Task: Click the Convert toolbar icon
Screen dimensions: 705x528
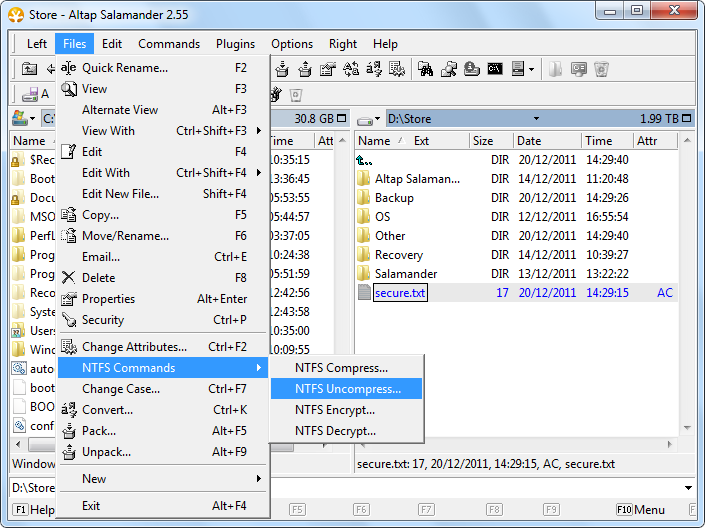Action: (x=374, y=69)
